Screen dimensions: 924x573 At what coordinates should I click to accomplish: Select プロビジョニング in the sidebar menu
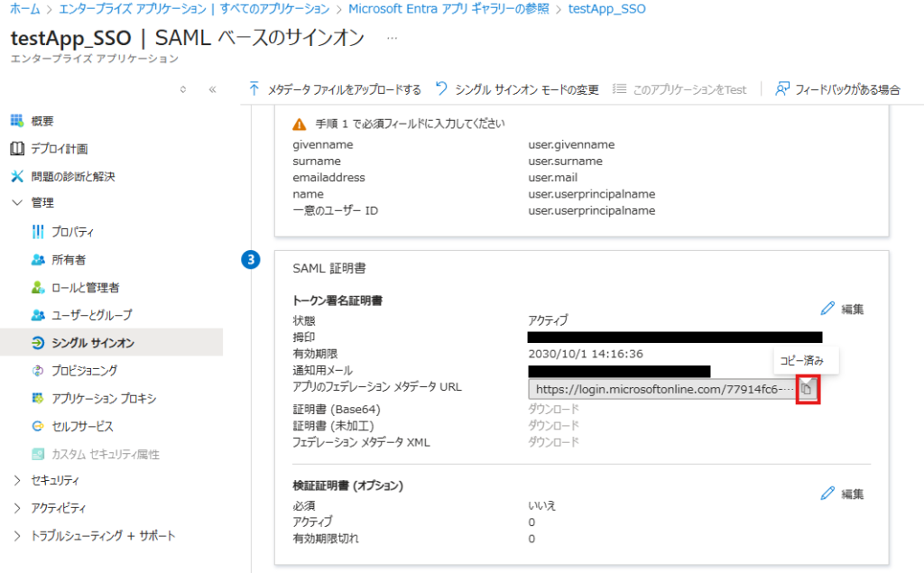click(x=84, y=370)
